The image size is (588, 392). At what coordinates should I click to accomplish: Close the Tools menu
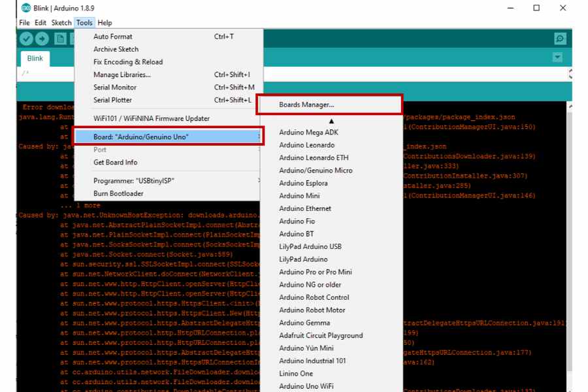84,22
